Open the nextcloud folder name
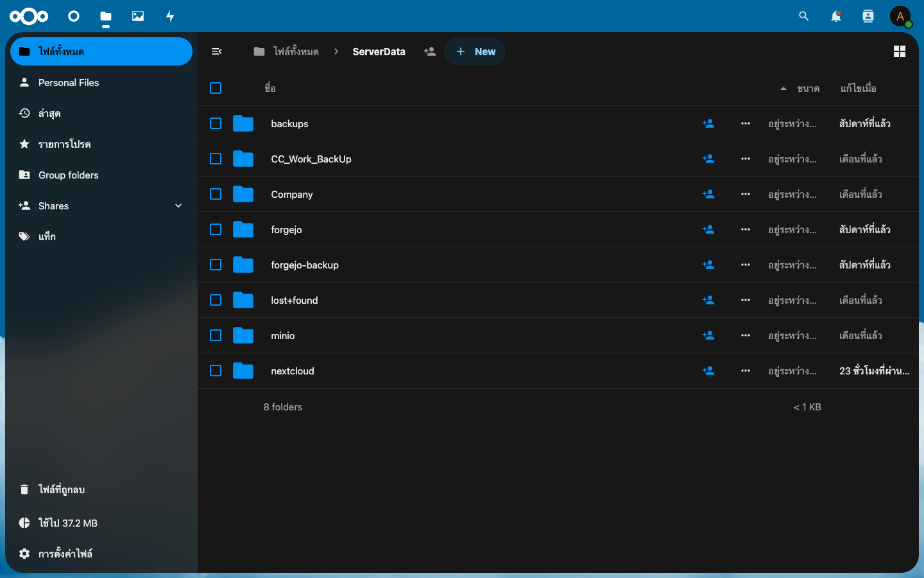Viewport: 924px width, 578px height. click(293, 371)
